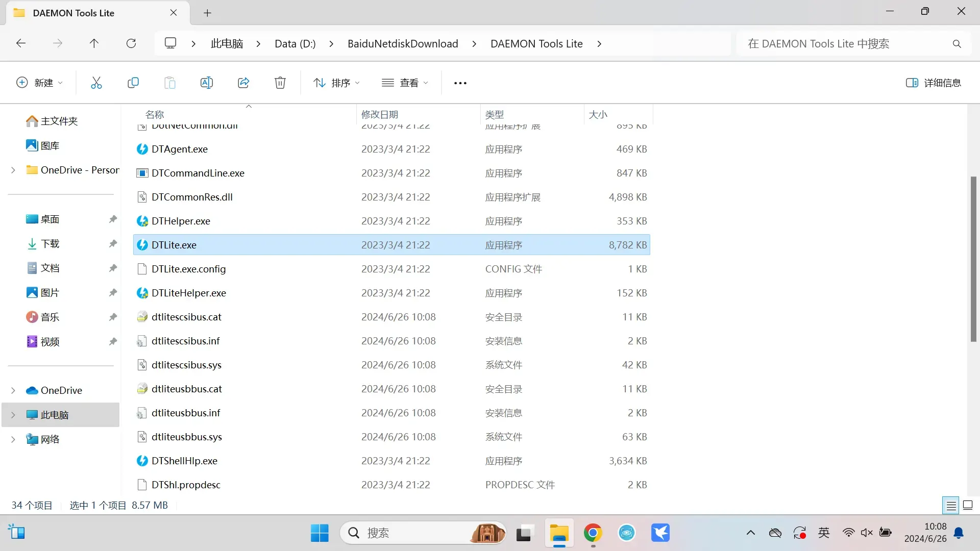Open Windows Start menu
980x551 pixels.
tap(320, 533)
